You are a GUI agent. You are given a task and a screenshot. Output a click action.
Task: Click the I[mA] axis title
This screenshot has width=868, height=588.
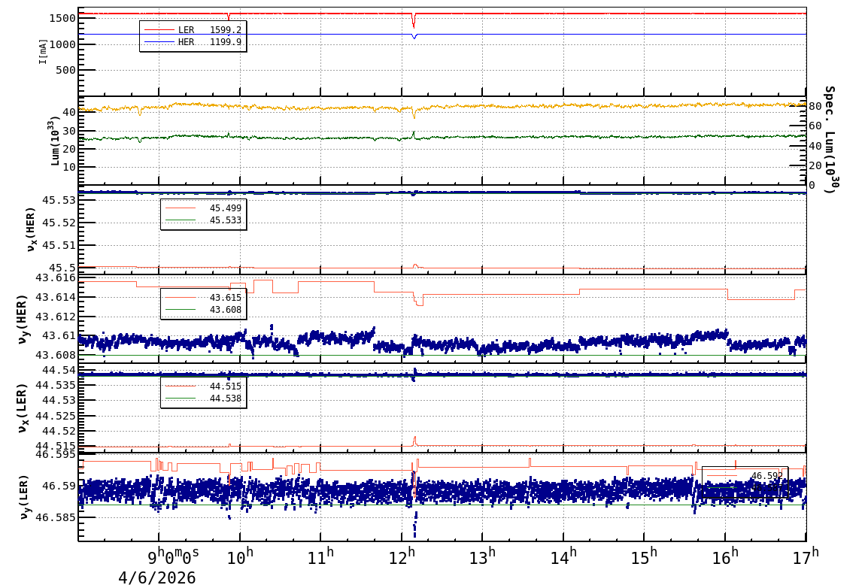click(44, 51)
